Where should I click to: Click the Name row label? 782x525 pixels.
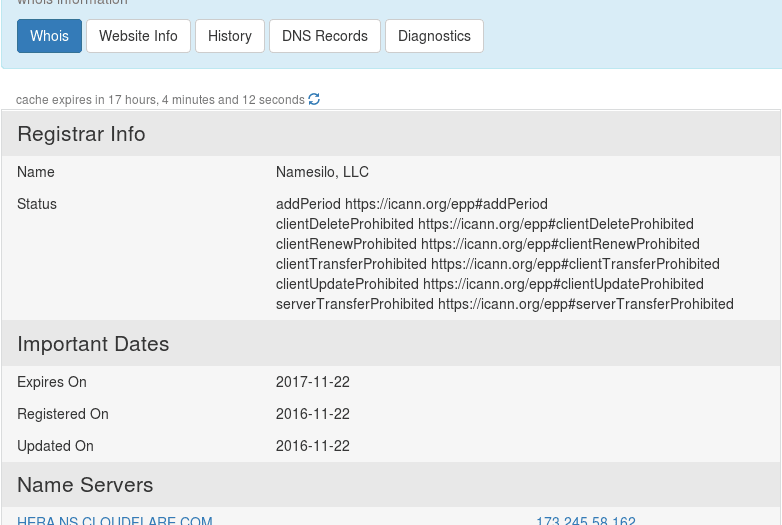click(36, 172)
